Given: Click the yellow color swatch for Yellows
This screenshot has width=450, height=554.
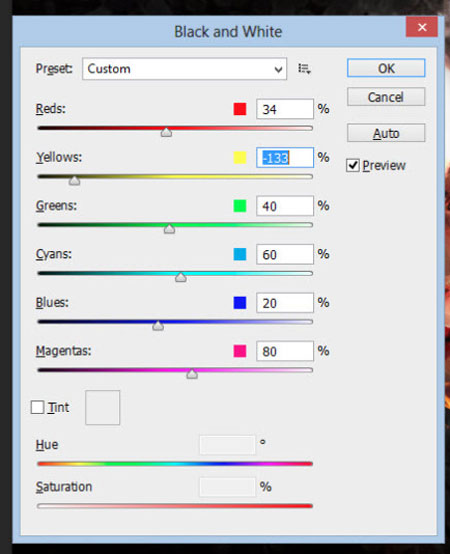Looking at the screenshot, I should pos(240,158).
